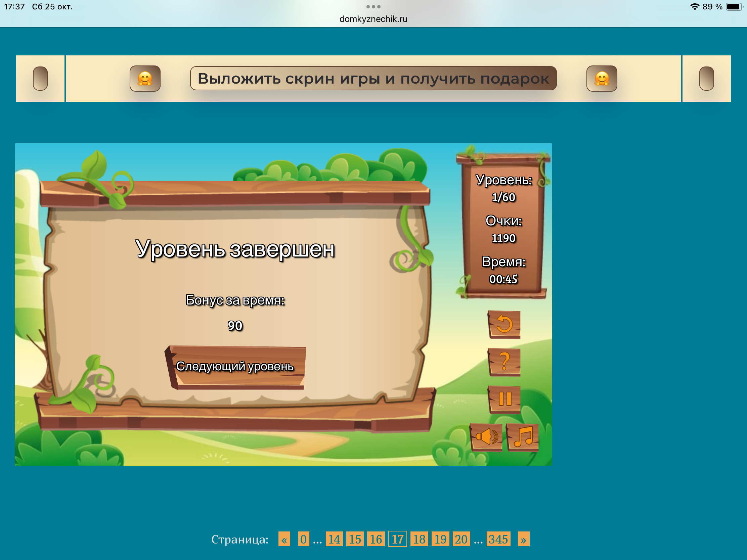Click the left hugging emoji button

click(x=145, y=79)
